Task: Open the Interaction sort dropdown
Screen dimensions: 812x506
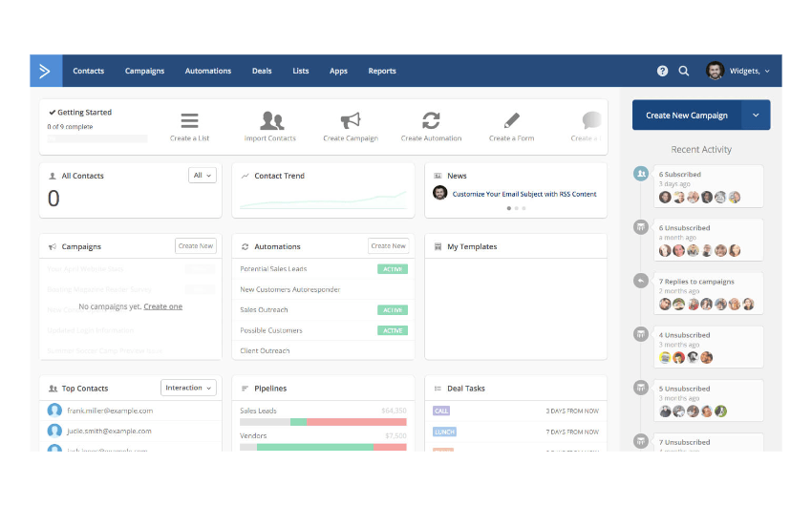Action: coord(188,388)
